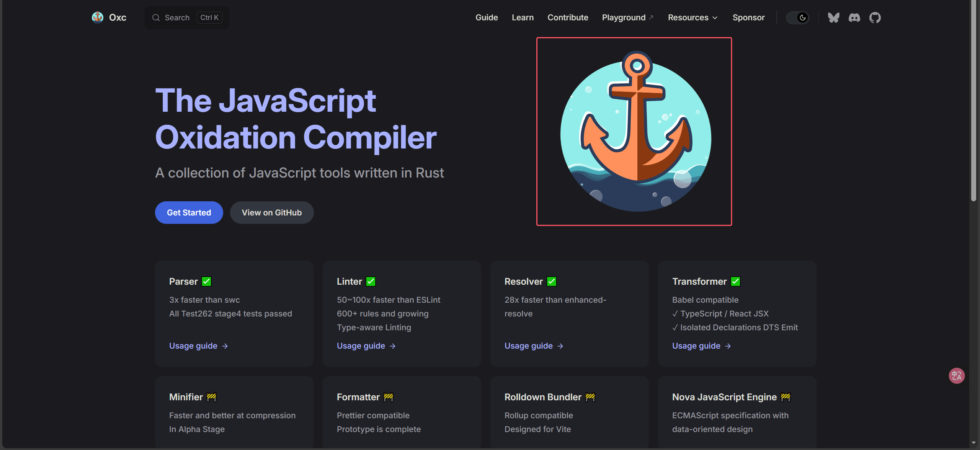Click the Rolldown Bundler card title

[x=543, y=397]
